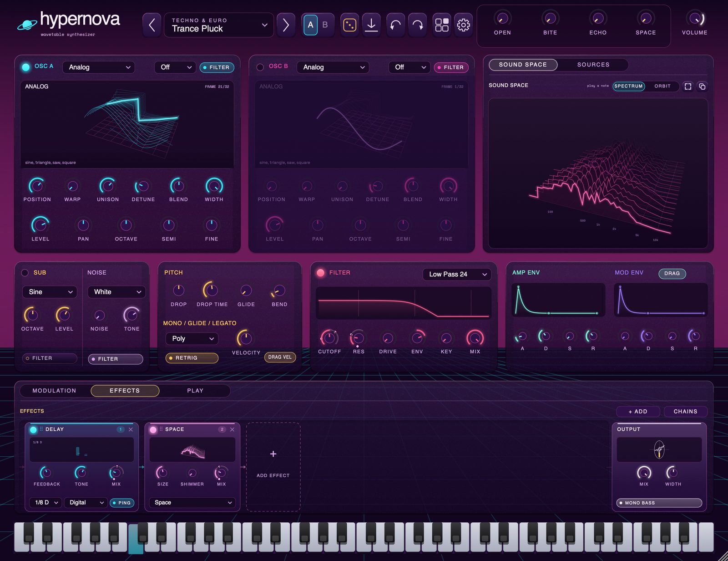Viewport: 728px width, 561px height.
Task: Toggle the Retrig button
Action: coord(192,358)
